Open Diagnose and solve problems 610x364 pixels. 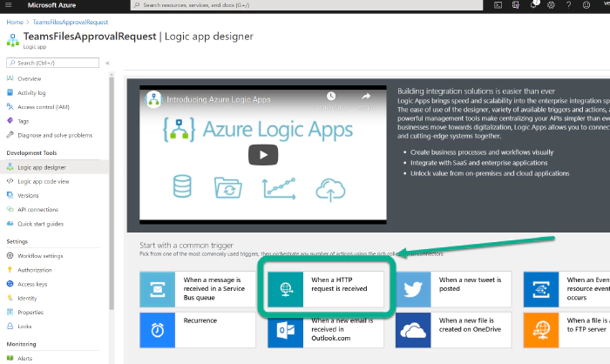[54, 135]
